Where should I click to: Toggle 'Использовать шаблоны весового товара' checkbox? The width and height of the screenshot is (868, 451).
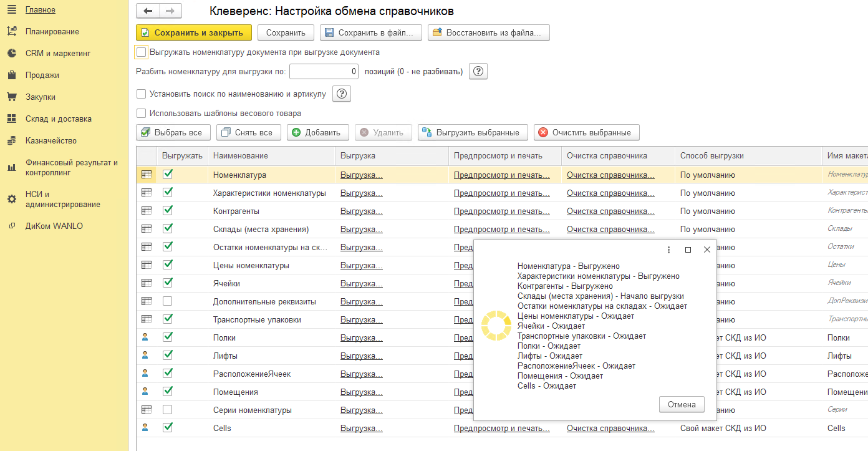click(142, 114)
